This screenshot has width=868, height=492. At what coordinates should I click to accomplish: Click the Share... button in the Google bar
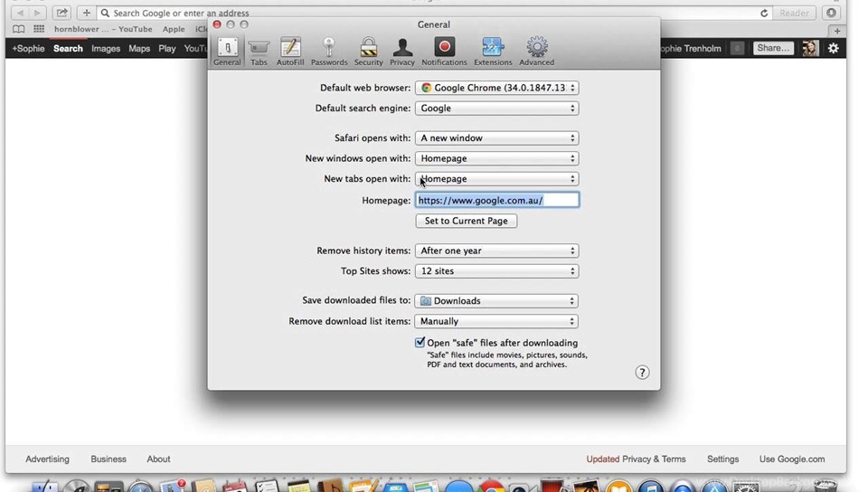tap(773, 48)
